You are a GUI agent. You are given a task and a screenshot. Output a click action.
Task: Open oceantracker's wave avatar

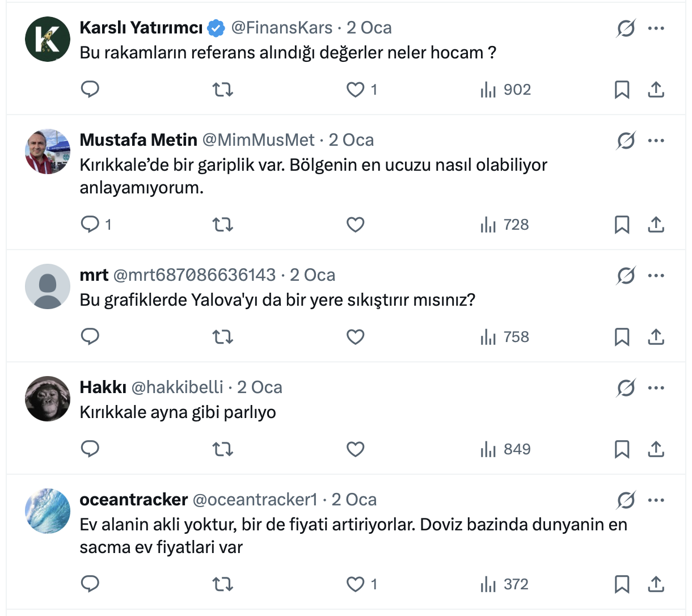point(48,511)
